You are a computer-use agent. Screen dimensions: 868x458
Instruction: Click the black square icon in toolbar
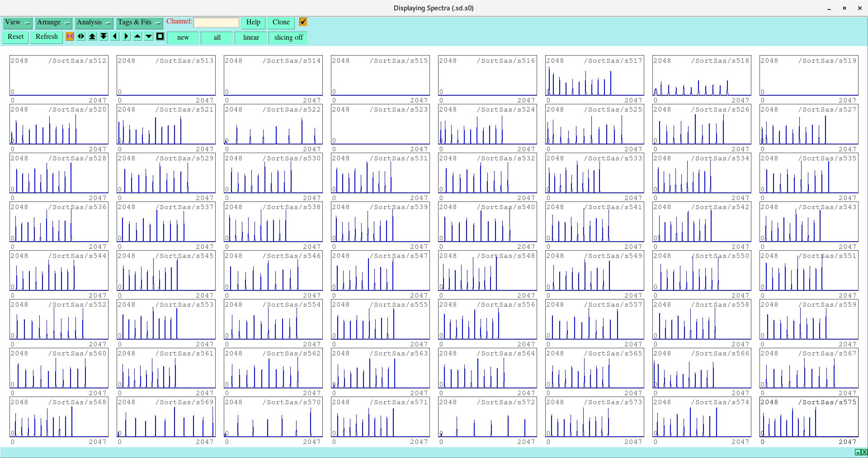tap(160, 37)
